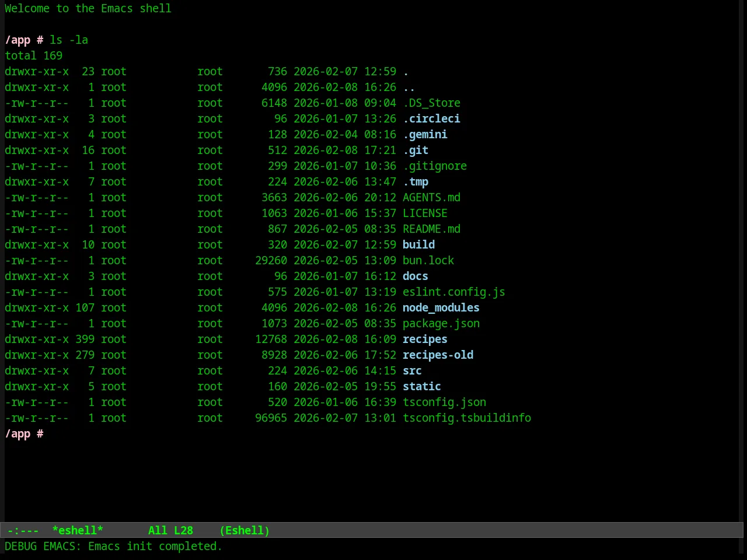Viewport: 747px width, 560px height.
Task: Click the size 1073 of package.json
Action: (274, 323)
